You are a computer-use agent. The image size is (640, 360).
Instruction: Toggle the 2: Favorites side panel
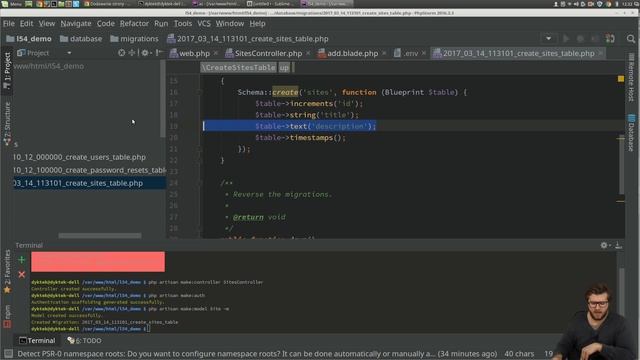coord(7,271)
